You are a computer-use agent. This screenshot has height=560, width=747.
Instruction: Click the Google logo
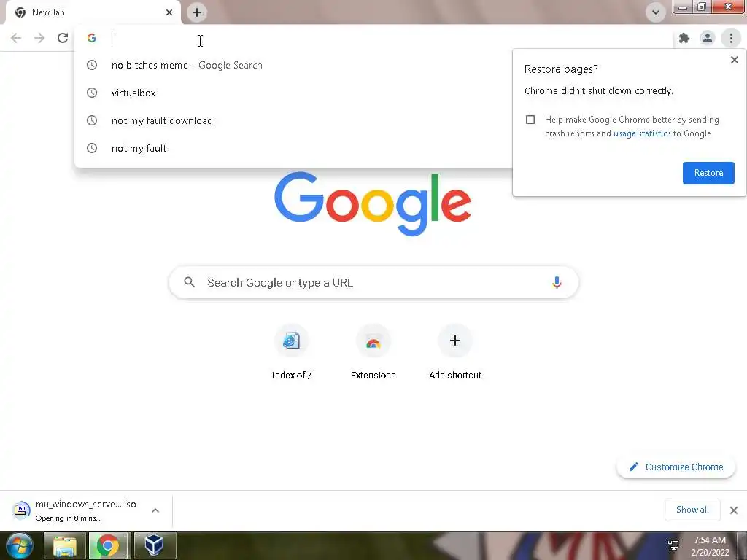click(x=373, y=203)
